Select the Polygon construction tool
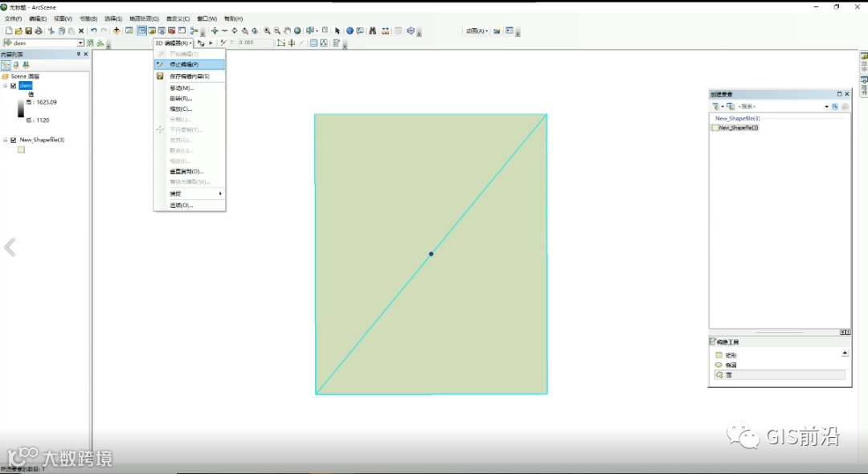 click(780, 375)
